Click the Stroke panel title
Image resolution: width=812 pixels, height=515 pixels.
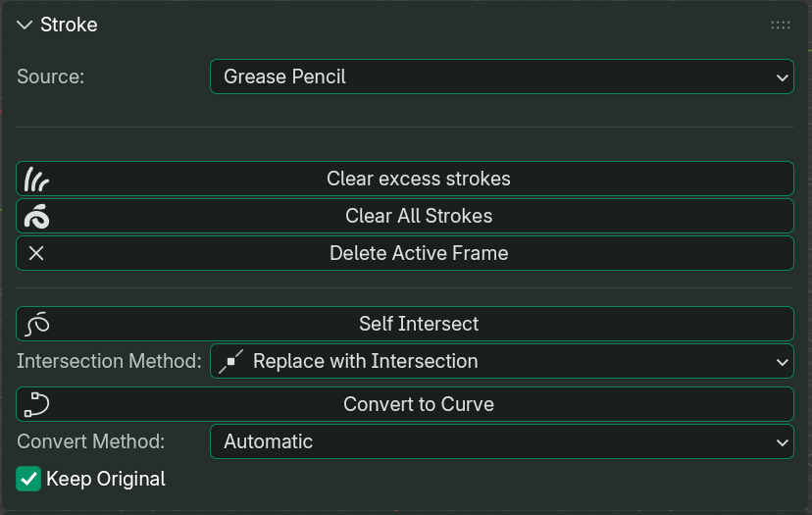(69, 26)
